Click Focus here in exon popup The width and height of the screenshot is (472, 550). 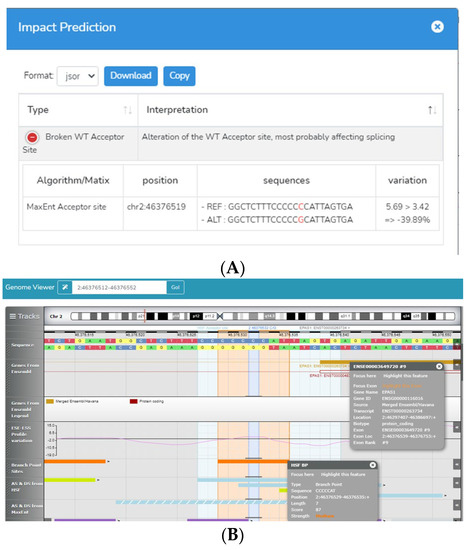click(x=364, y=376)
